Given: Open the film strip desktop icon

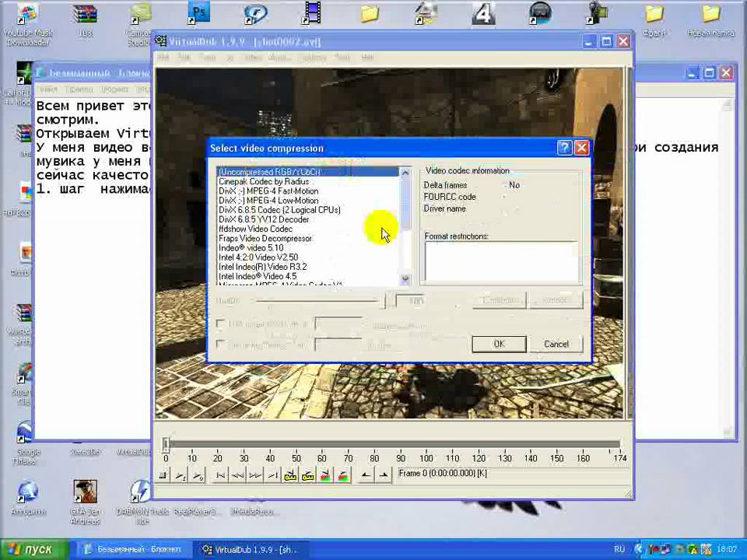Looking at the screenshot, I should pyautogui.click(x=313, y=13).
